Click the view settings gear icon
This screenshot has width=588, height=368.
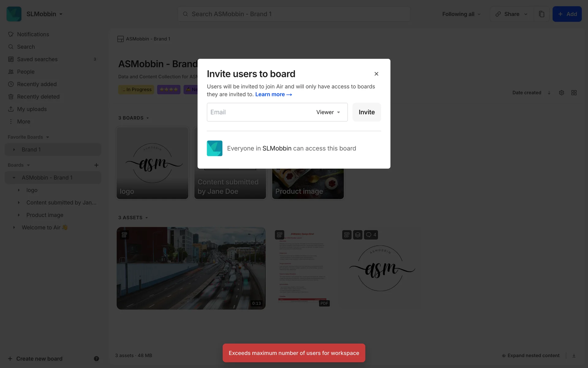point(561,93)
